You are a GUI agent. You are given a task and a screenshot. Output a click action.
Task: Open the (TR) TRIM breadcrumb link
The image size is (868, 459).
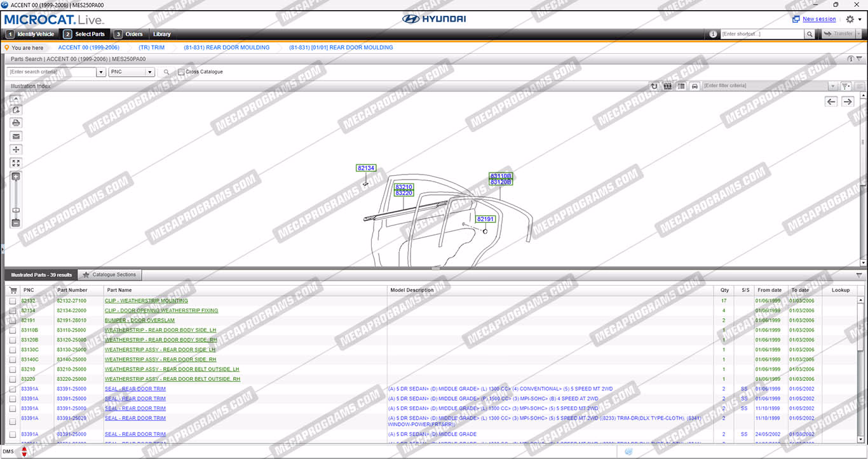pos(151,48)
